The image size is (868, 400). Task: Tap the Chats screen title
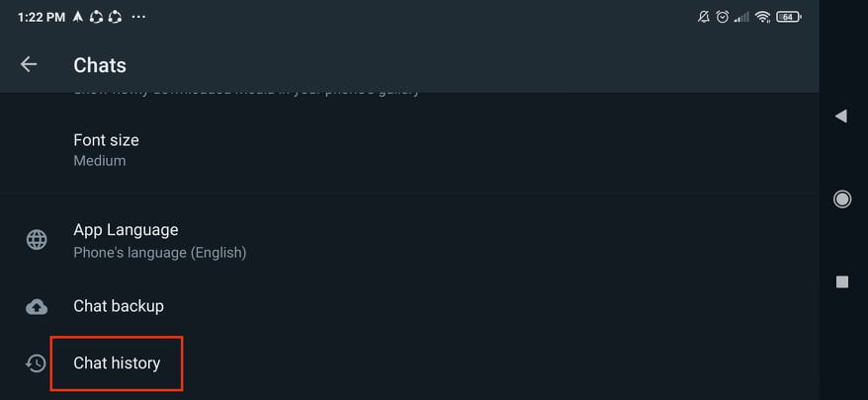click(100, 65)
